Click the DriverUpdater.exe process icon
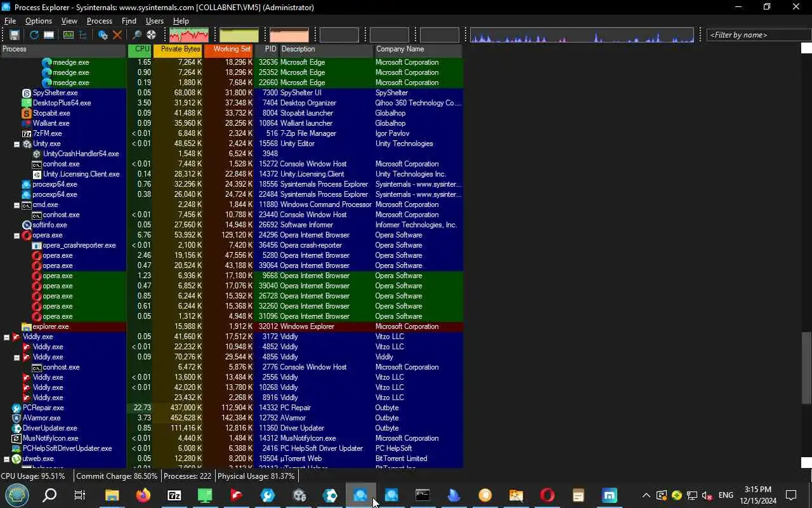This screenshot has height=508, width=812. (16, 428)
